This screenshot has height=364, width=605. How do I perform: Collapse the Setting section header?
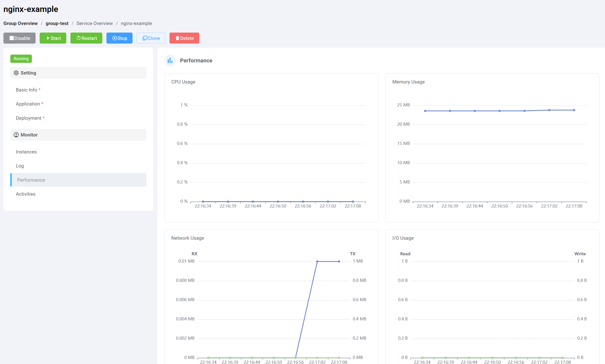pyautogui.click(x=78, y=73)
